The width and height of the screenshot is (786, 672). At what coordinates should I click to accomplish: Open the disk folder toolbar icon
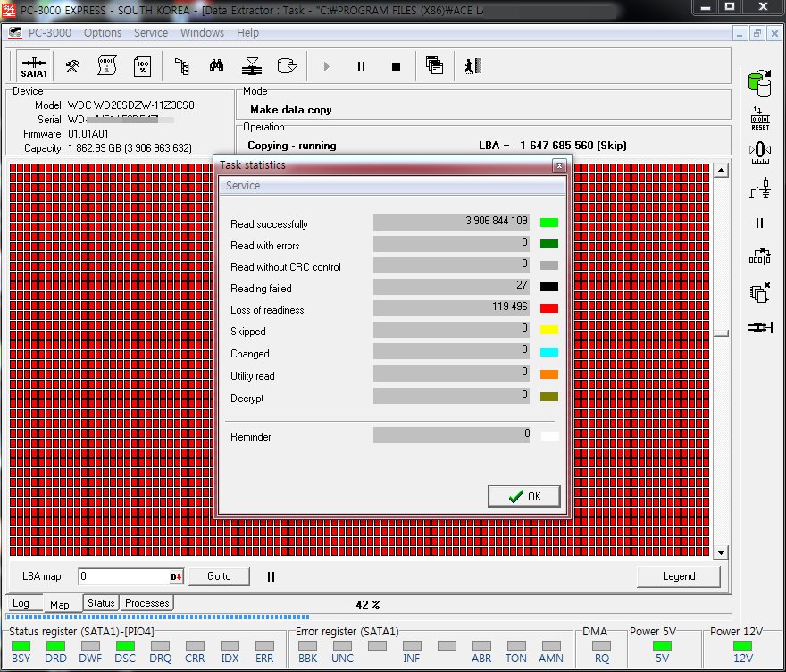pyautogui.click(x=288, y=66)
